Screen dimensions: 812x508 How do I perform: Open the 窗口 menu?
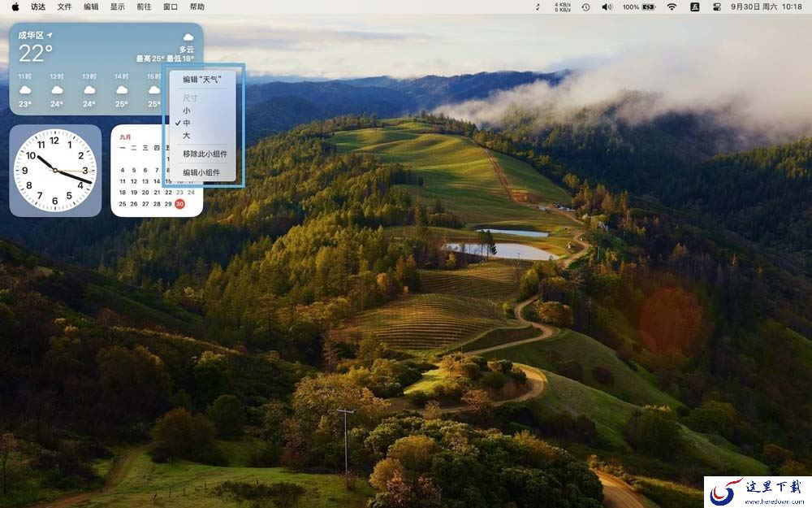(170, 7)
